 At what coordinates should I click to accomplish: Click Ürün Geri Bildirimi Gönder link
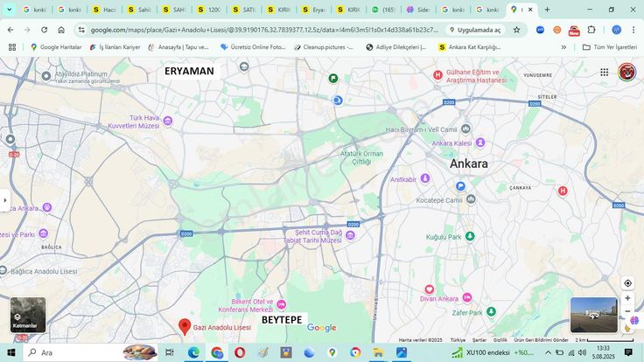click(541, 340)
